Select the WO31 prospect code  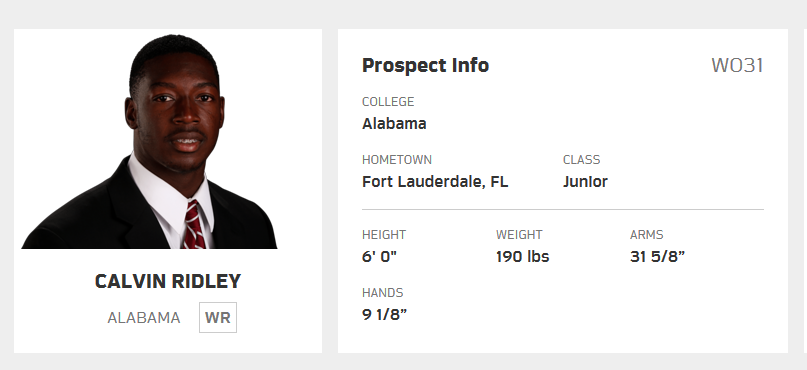coord(737,66)
